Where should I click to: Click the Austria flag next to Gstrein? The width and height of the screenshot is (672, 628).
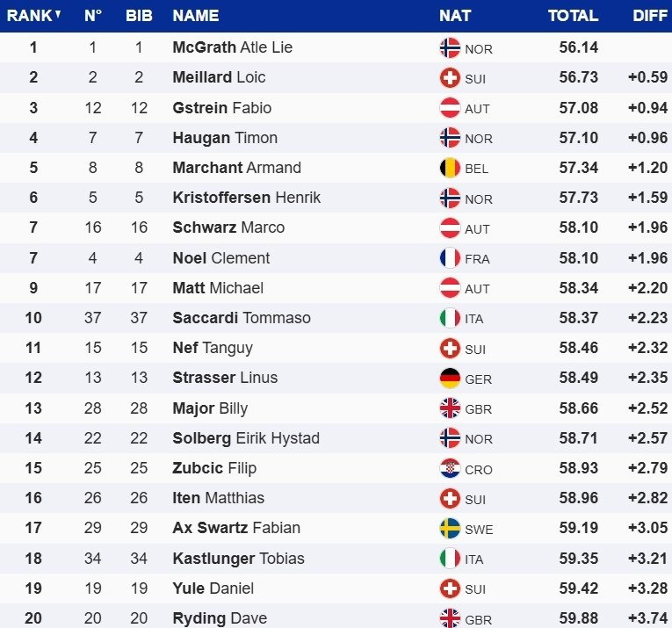[x=450, y=108]
